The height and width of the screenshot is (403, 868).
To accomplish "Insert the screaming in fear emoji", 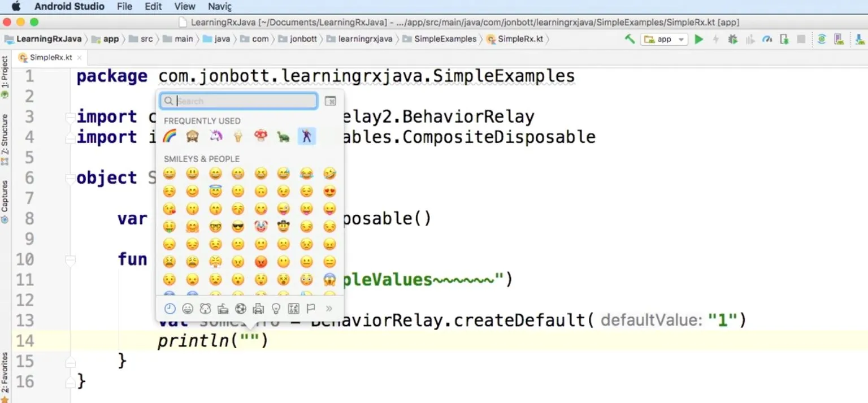I will [330, 279].
